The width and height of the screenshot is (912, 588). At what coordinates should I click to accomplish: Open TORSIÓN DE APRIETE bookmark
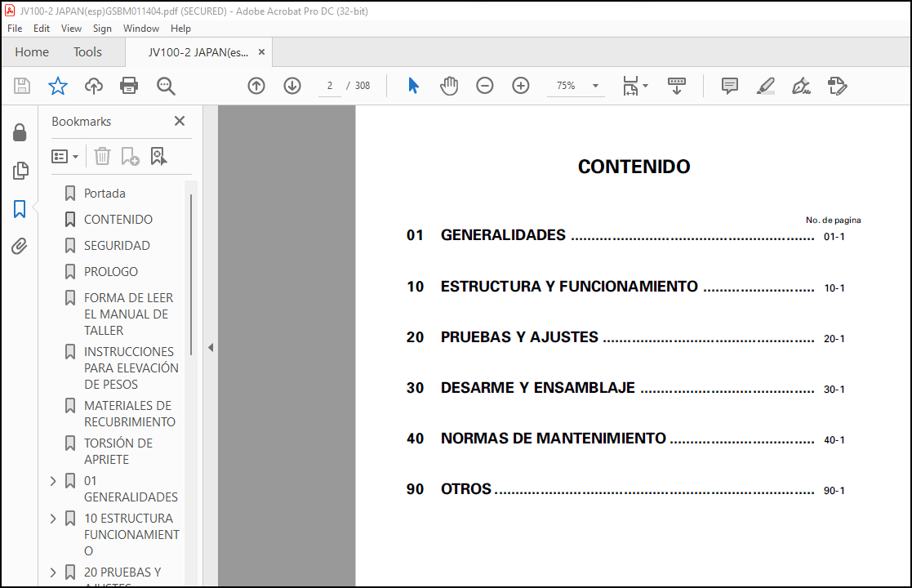click(x=118, y=452)
